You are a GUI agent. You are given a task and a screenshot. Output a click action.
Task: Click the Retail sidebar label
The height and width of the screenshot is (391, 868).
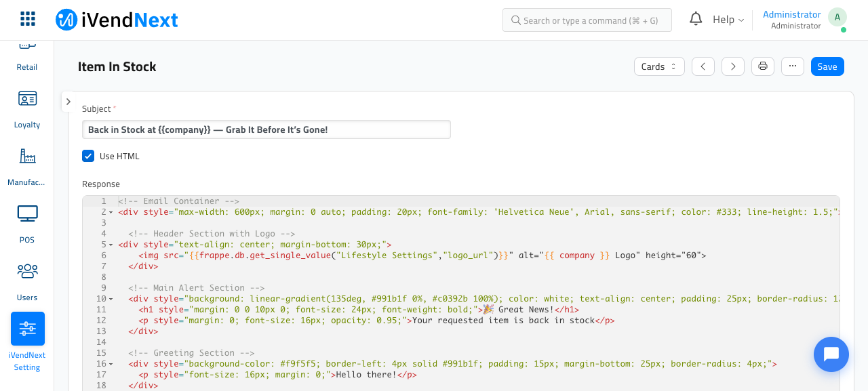pos(27,67)
